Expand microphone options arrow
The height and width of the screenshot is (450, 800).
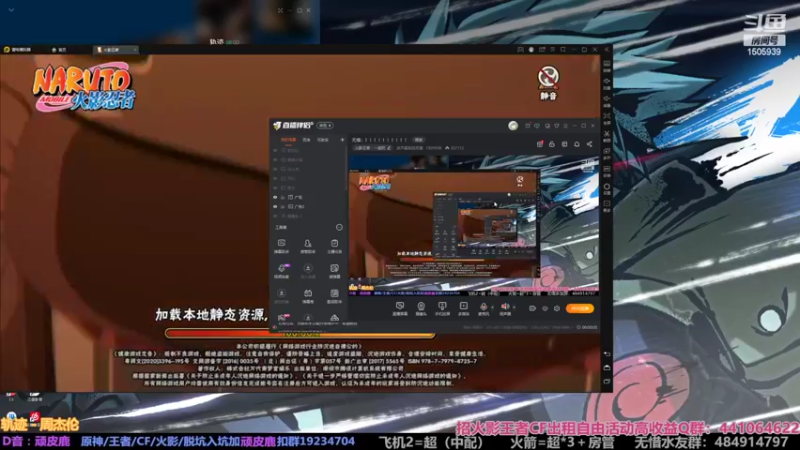pos(492,307)
